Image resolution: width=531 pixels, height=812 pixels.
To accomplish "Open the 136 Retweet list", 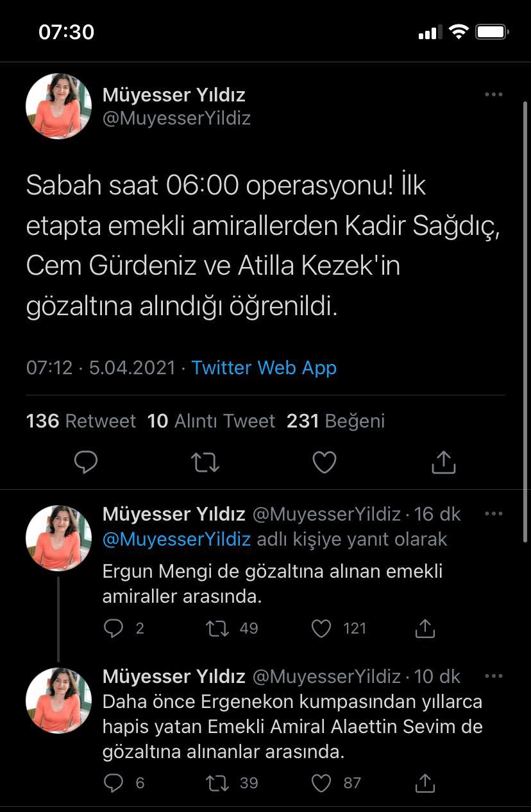I will pos(80,421).
